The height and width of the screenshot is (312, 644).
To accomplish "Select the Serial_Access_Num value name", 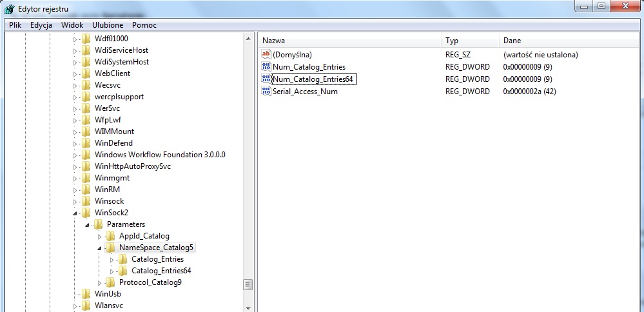I will tap(305, 91).
